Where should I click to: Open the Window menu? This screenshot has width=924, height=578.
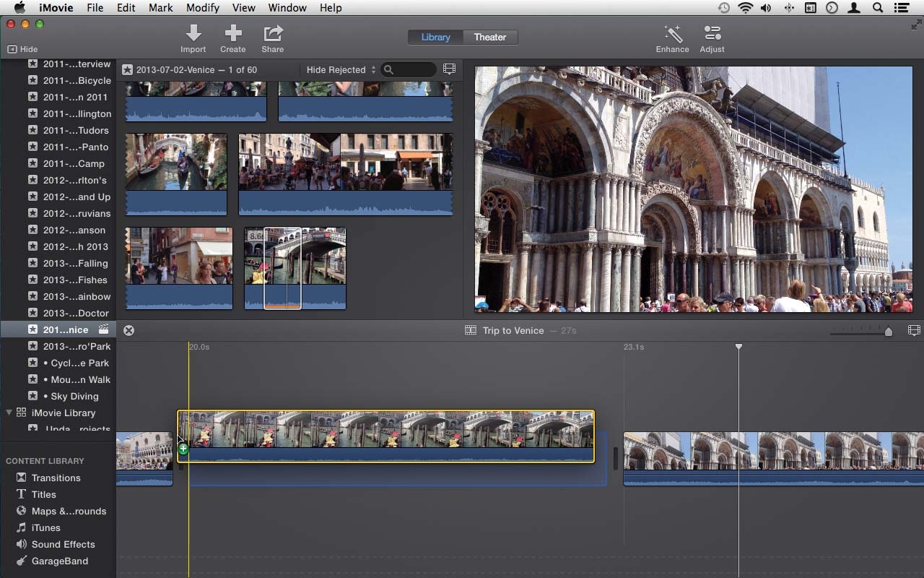click(287, 8)
